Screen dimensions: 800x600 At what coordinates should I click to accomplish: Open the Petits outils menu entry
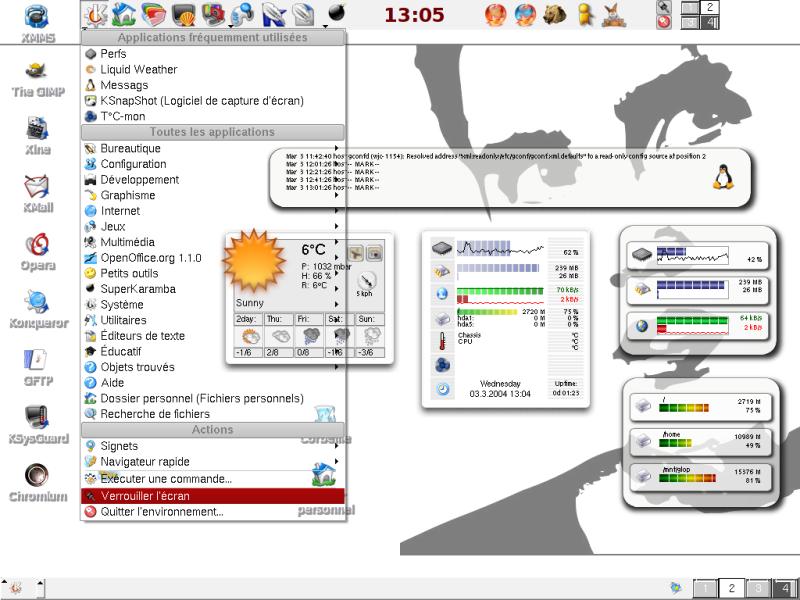tap(213, 273)
